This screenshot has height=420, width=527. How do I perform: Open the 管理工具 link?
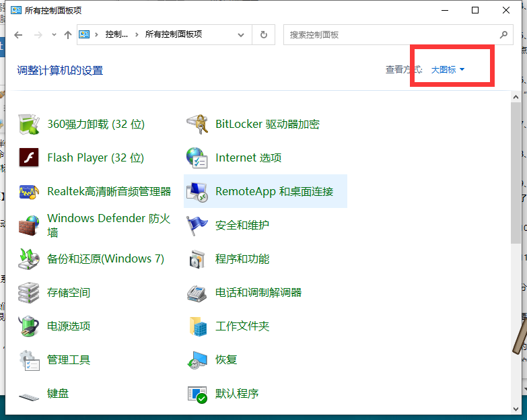pyautogui.click(x=69, y=359)
